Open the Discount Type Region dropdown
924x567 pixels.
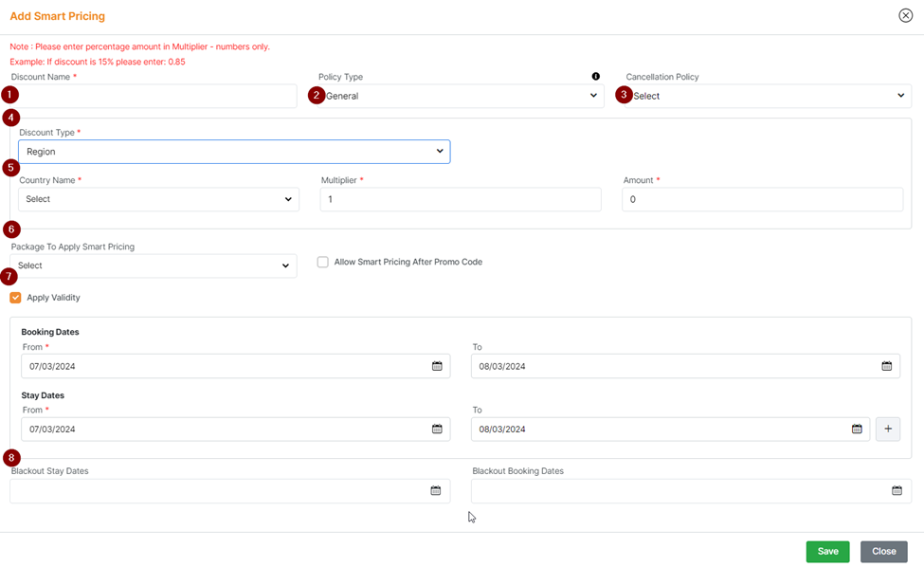coord(234,152)
